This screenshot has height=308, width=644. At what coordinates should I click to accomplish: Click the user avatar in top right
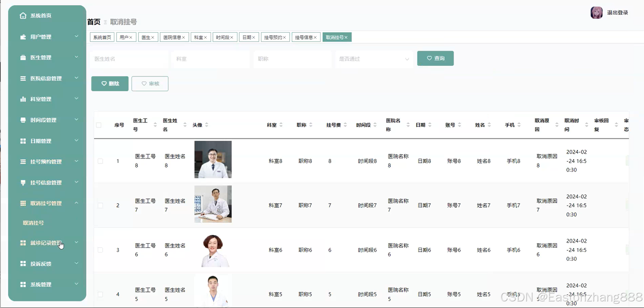[596, 12]
